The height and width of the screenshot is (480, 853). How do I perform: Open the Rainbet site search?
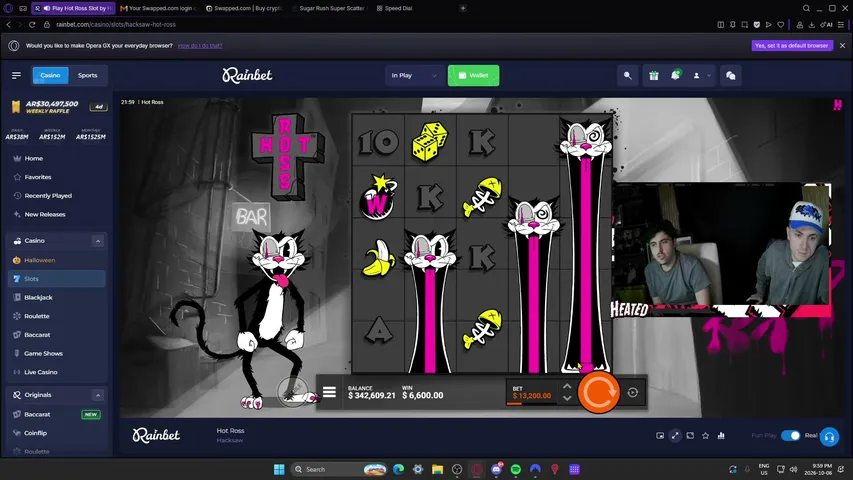[x=627, y=76]
